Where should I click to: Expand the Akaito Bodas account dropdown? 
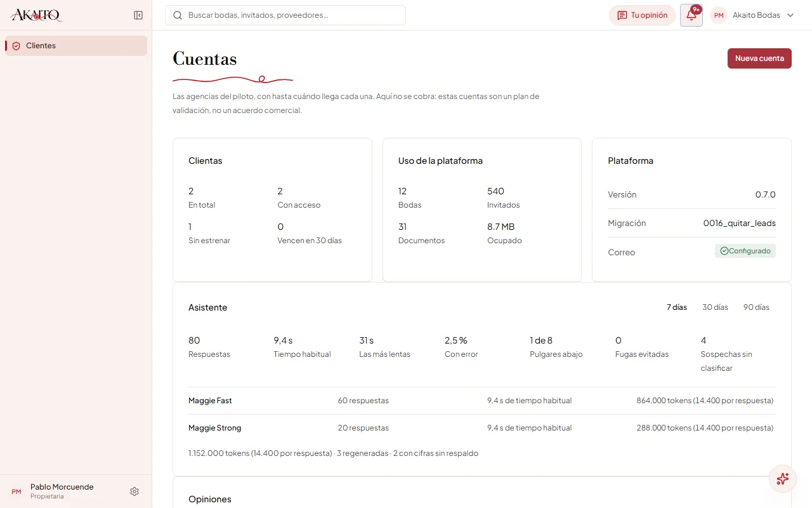pos(753,15)
